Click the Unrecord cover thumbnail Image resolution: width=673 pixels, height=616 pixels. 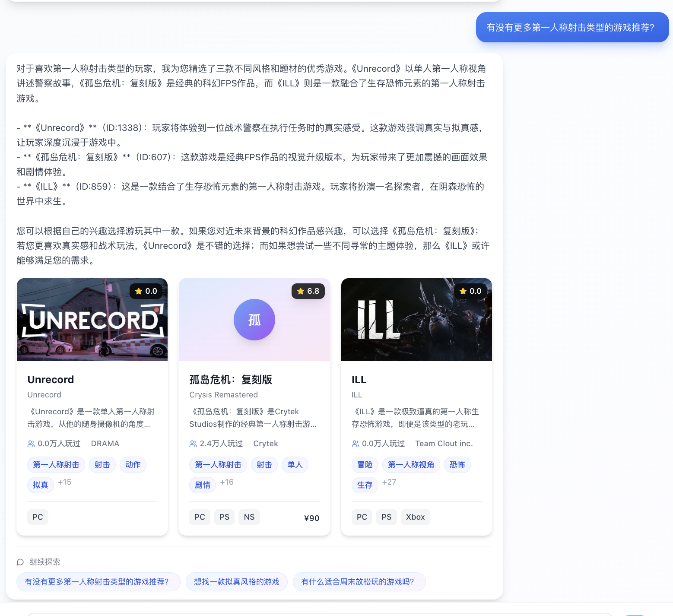point(92,319)
